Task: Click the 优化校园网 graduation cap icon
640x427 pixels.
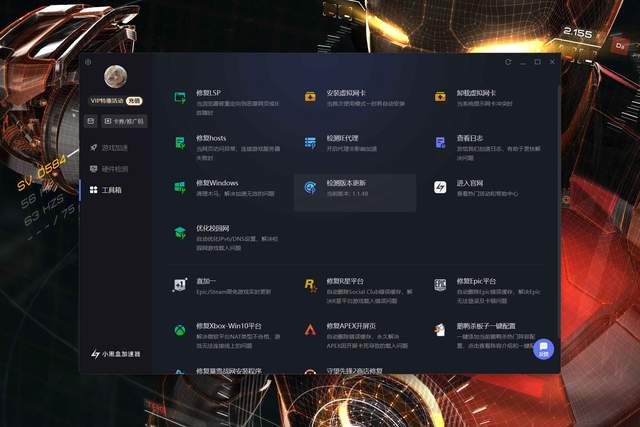Action: coord(181,232)
